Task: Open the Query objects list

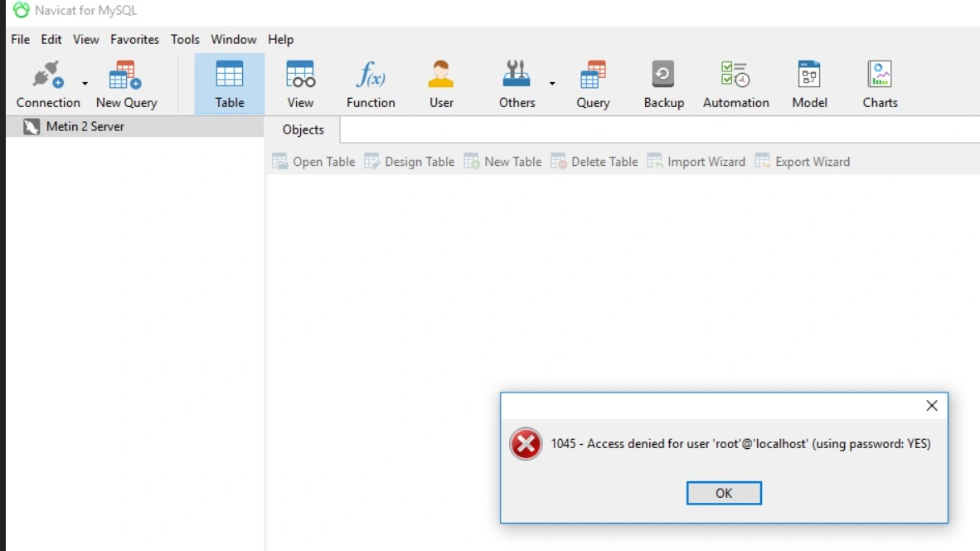Action: (593, 84)
